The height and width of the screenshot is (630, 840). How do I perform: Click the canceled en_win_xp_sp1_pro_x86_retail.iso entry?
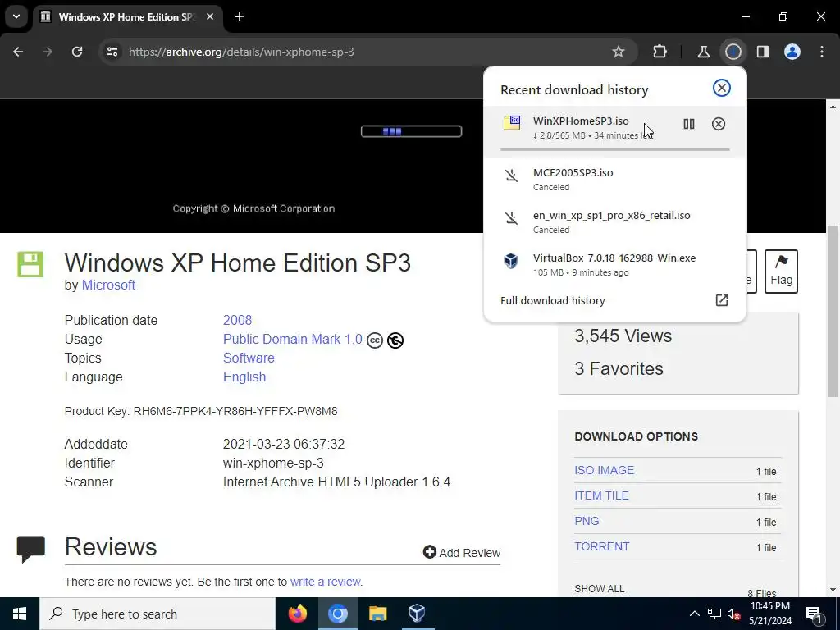tap(614, 221)
